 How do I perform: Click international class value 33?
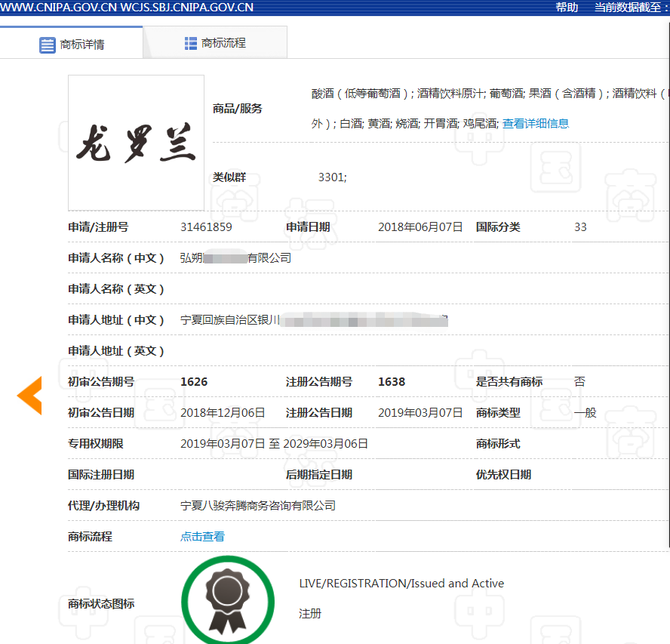[580, 226]
